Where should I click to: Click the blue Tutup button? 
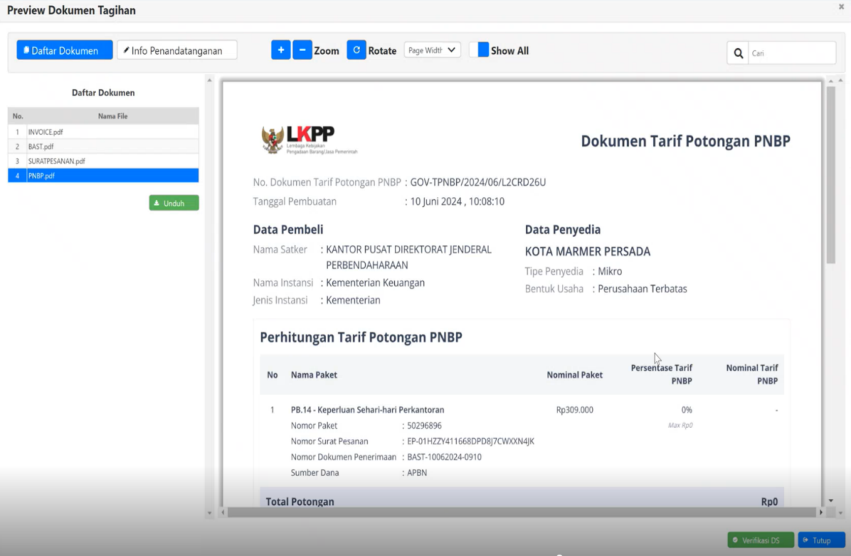point(821,540)
